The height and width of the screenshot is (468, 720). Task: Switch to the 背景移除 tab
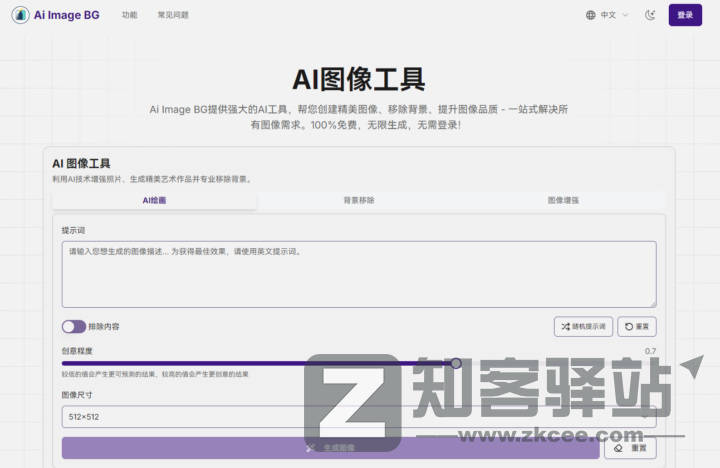358,200
